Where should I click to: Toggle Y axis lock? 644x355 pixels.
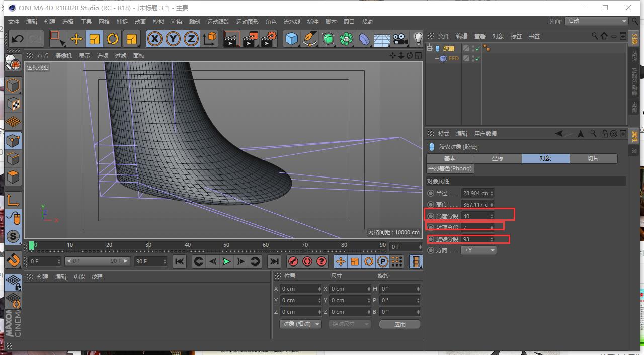173,39
